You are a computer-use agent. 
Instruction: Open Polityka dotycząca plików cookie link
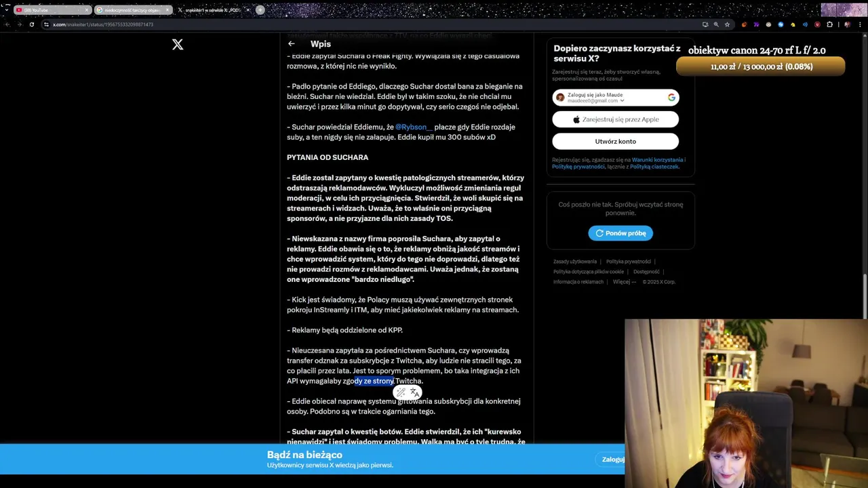tap(588, 272)
